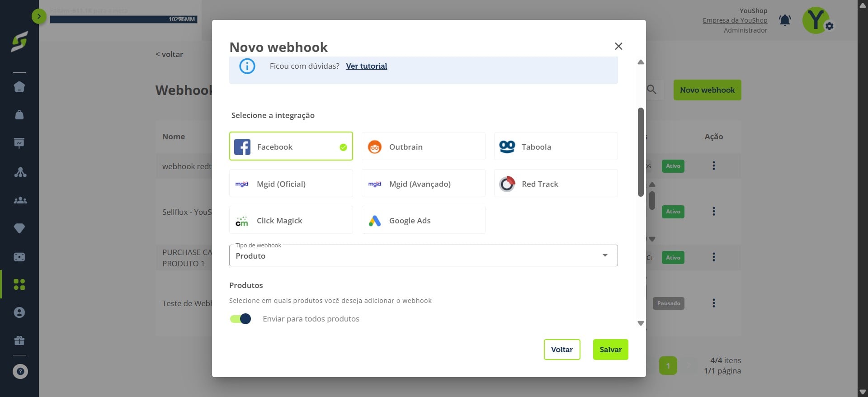Click Ativo badge in webhook redt row
Screen dimensions: 868x397
673,166
